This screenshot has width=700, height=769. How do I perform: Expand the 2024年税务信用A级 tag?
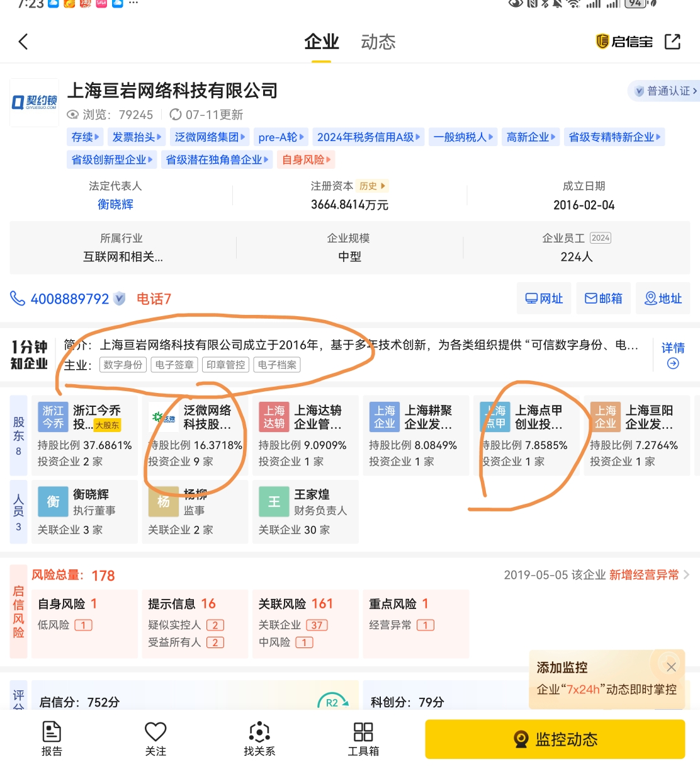(369, 137)
